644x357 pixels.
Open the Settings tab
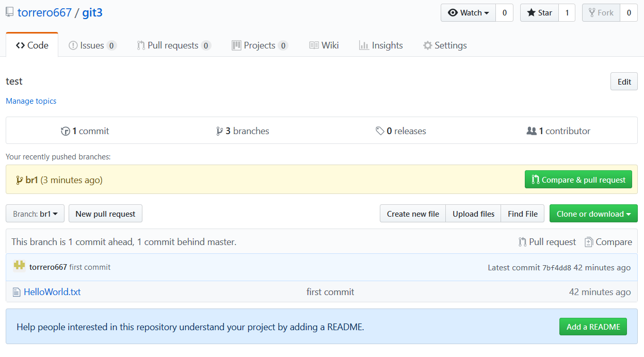(x=445, y=45)
